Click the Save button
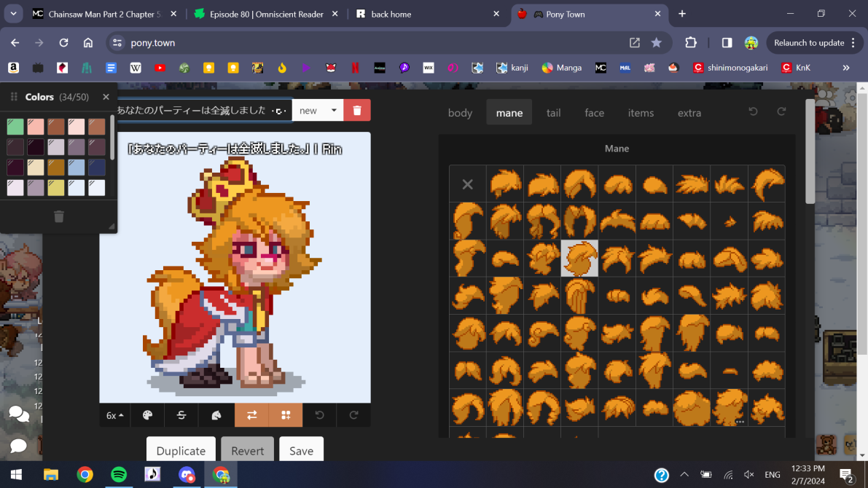The width and height of the screenshot is (868, 488). [301, 451]
